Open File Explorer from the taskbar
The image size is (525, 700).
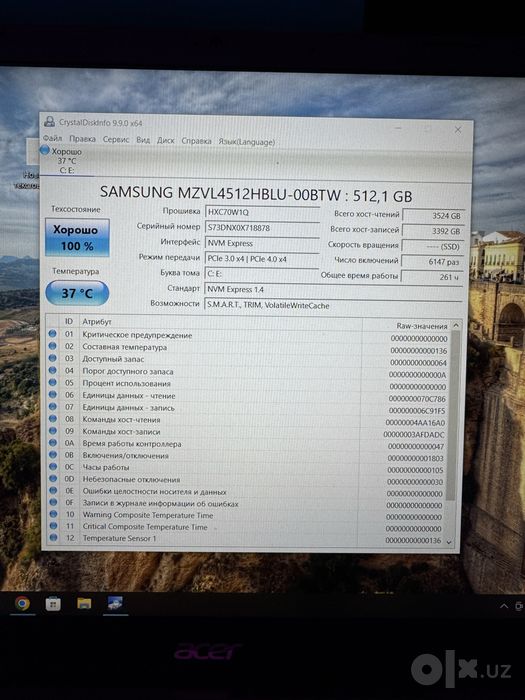84,604
